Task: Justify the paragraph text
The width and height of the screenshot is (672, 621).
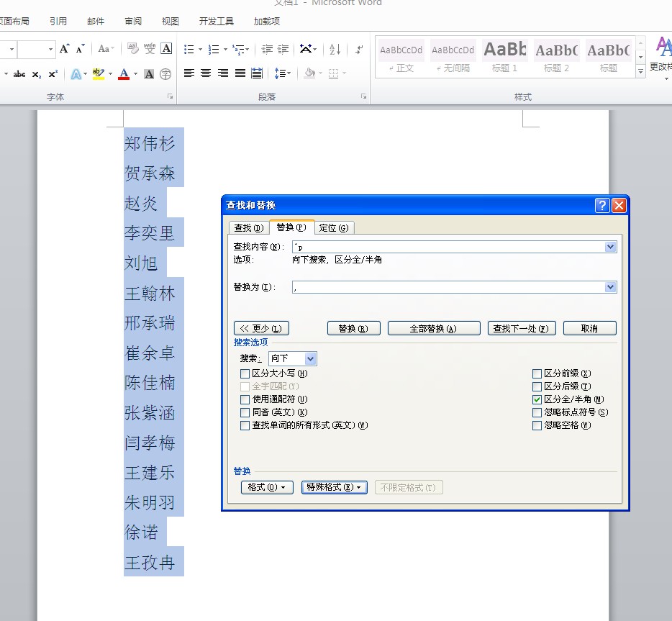Action: tap(240, 73)
